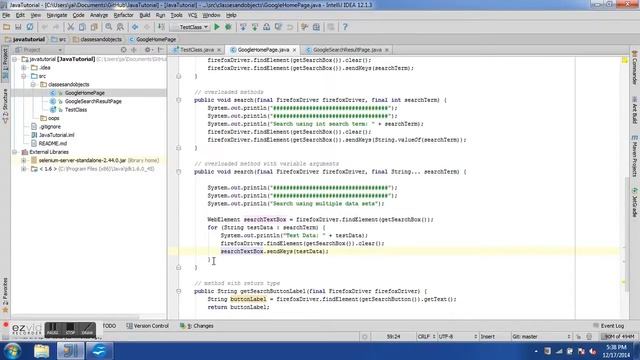Click the ezvid recorder Stop button
640x360 pixels.
click(70, 329)
